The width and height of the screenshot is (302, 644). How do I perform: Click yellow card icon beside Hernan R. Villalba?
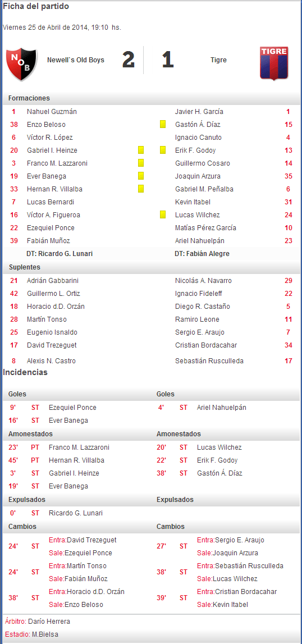[141, 189]
